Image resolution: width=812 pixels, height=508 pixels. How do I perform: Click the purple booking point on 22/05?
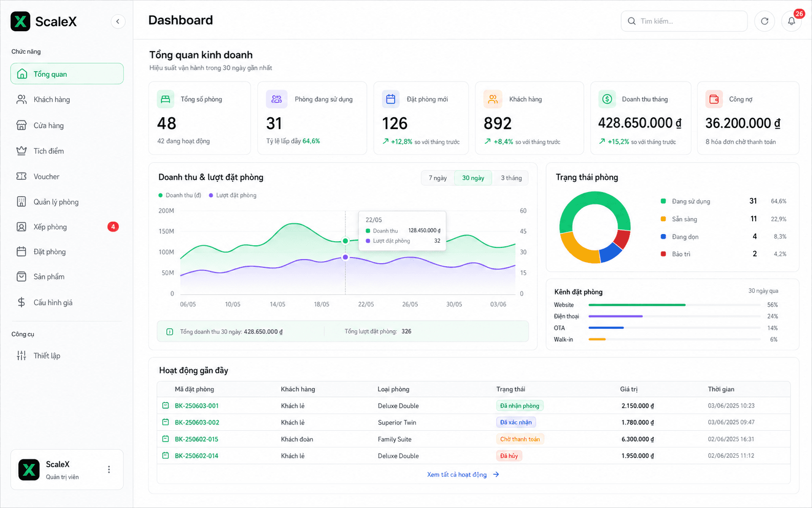point(346,257)
